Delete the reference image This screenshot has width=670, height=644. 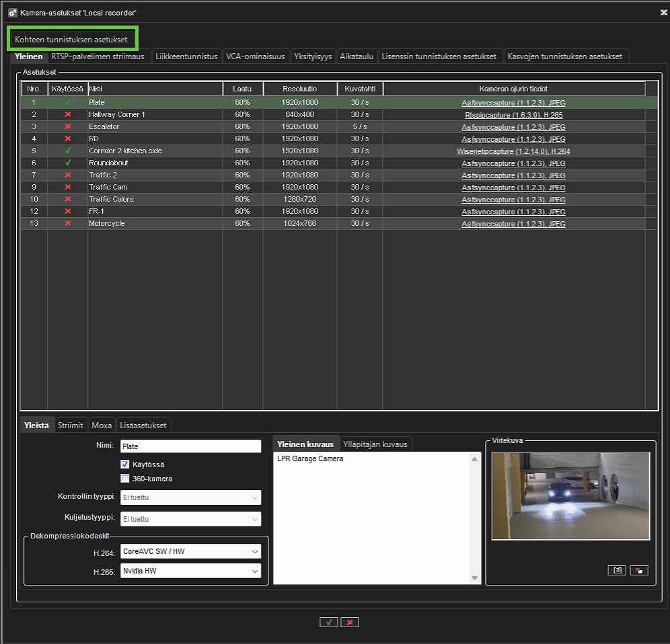point(638,570)
